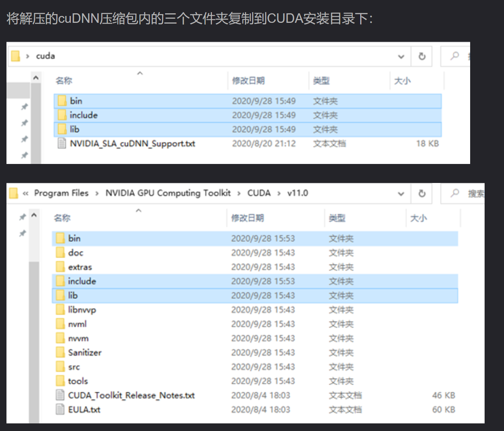Click v11.0 breadcrumb segment
Image resolution: width=504 pixels, height=431 pixels.
click(x=297, y=193)
